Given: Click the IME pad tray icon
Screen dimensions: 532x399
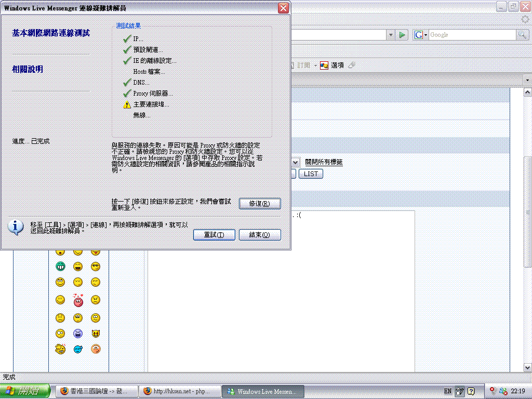Looking at the screenshot, I should point(459,391).
